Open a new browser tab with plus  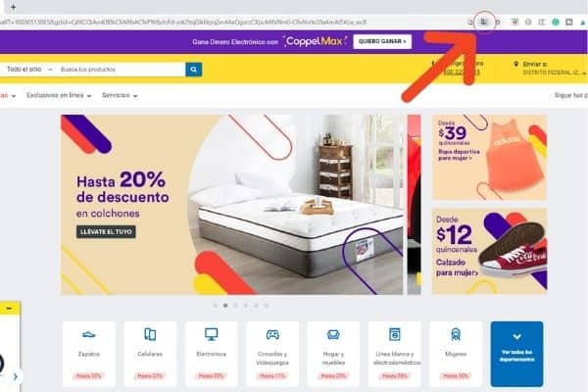click(x=13, y=7)
